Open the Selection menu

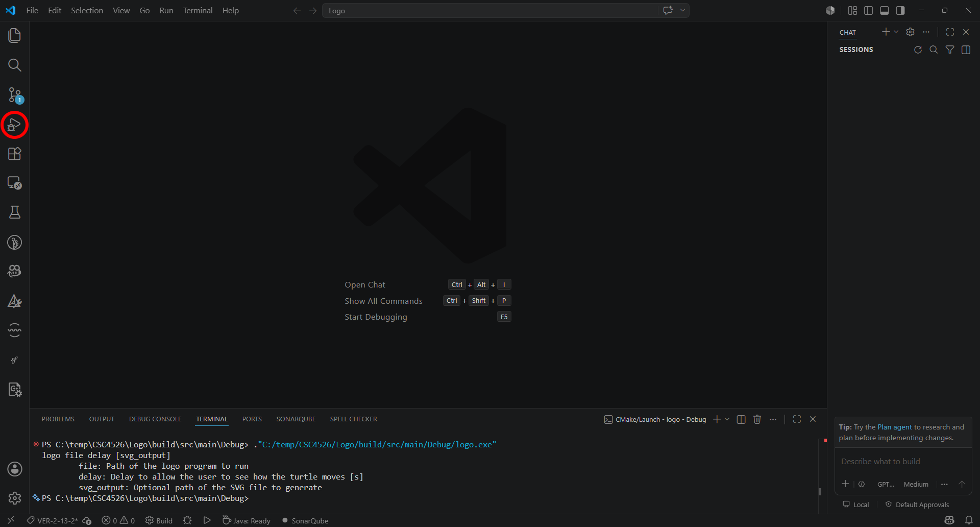tap(87, 10)
